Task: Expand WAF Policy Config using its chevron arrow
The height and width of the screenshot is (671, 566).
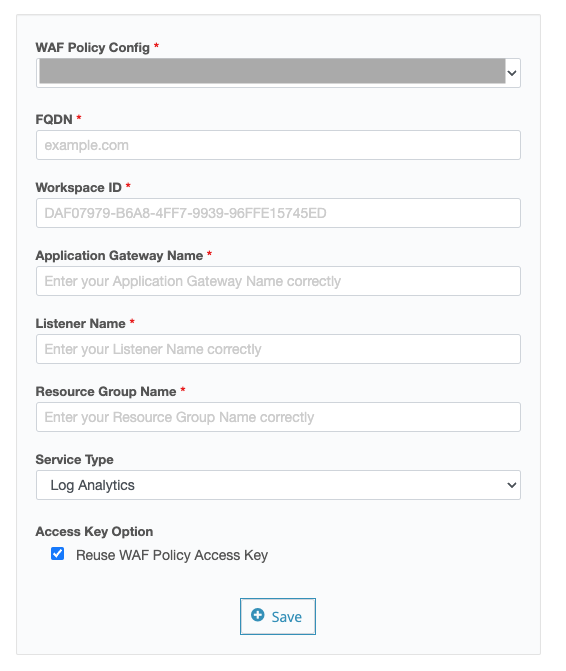Action: tap(512, 73)
